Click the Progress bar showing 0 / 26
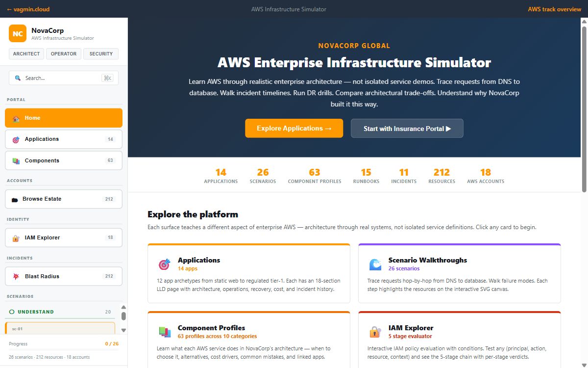 pos(63,343)
